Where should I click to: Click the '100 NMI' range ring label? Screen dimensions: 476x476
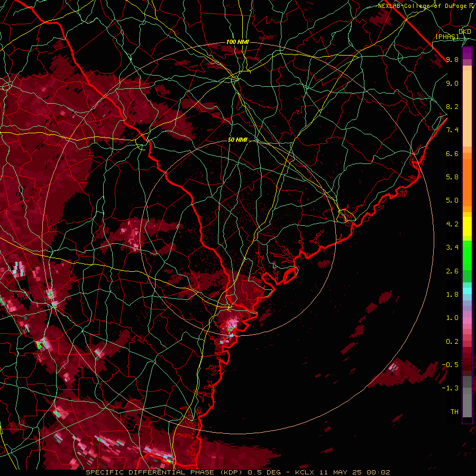tap(237, 42)
